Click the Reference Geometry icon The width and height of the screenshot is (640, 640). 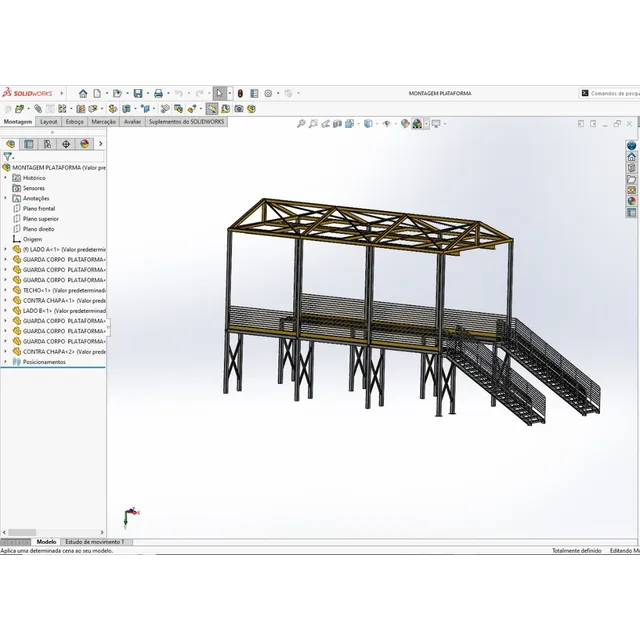tap(145, 109)
